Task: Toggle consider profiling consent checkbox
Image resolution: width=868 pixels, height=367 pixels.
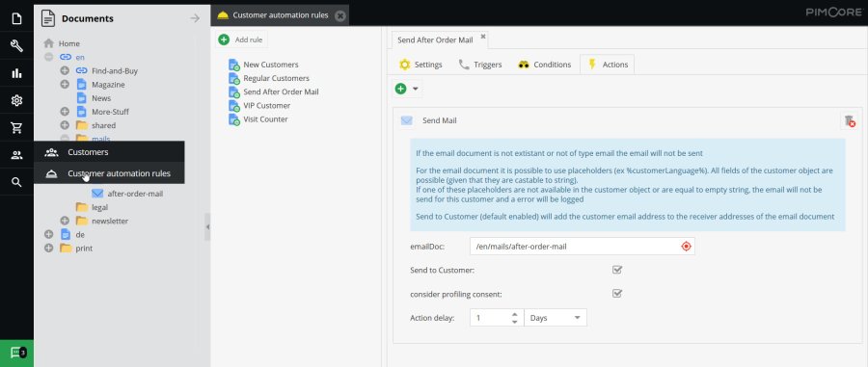Action: [617, 294]
